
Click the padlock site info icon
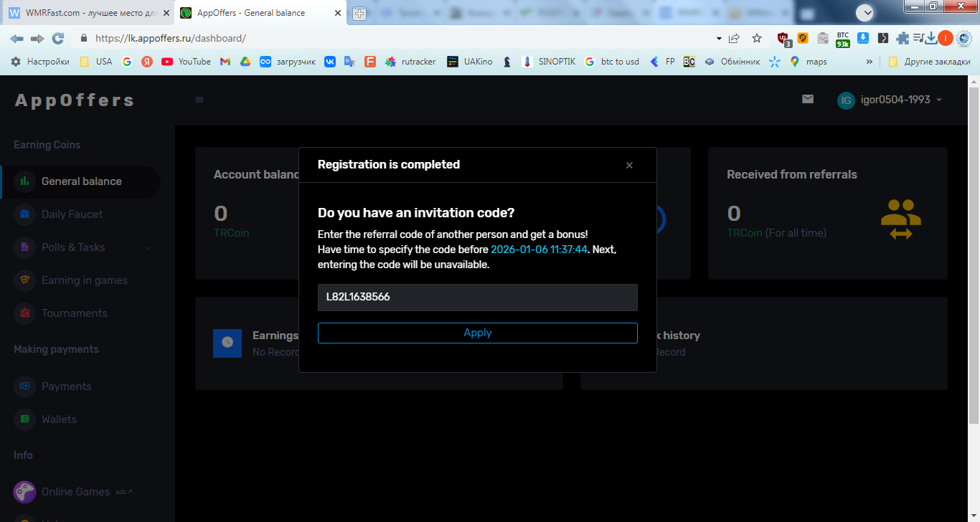pyautogui.click(x=84, y=39)
